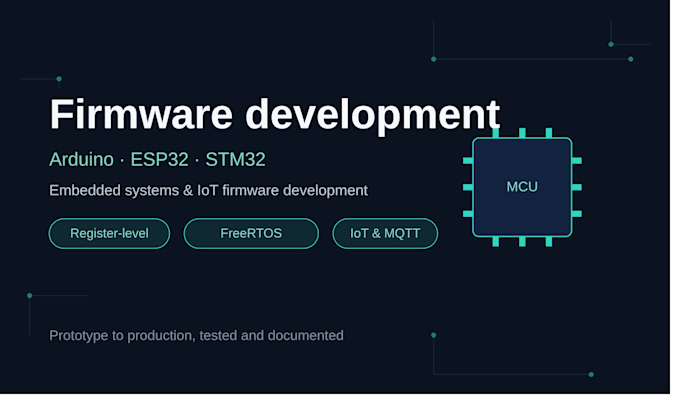The width and height of the screenshot is (680, 404).
Task: Click "Arduino · ESP32 · STM32" subtitle
Action: point(157,160)
